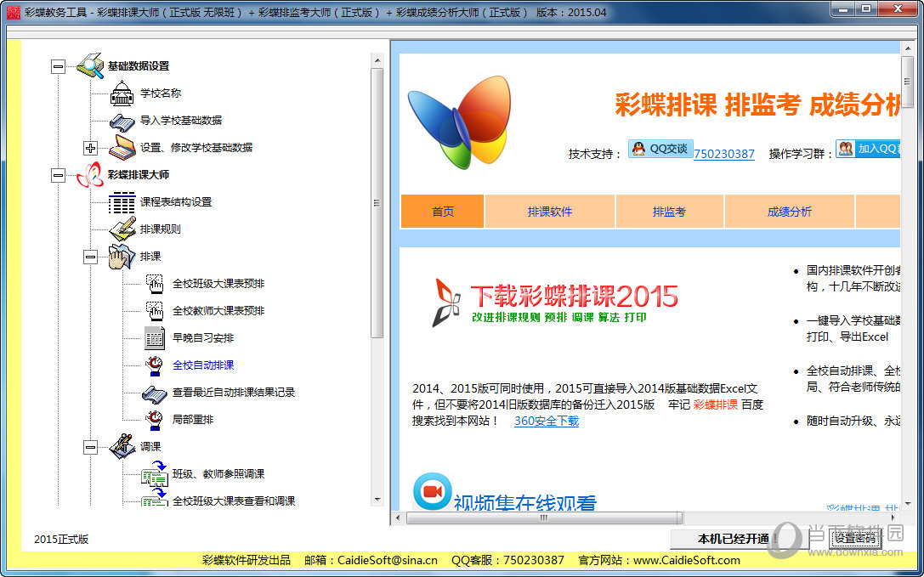Select the 排课规则 tree item

[x=161, y=229]
